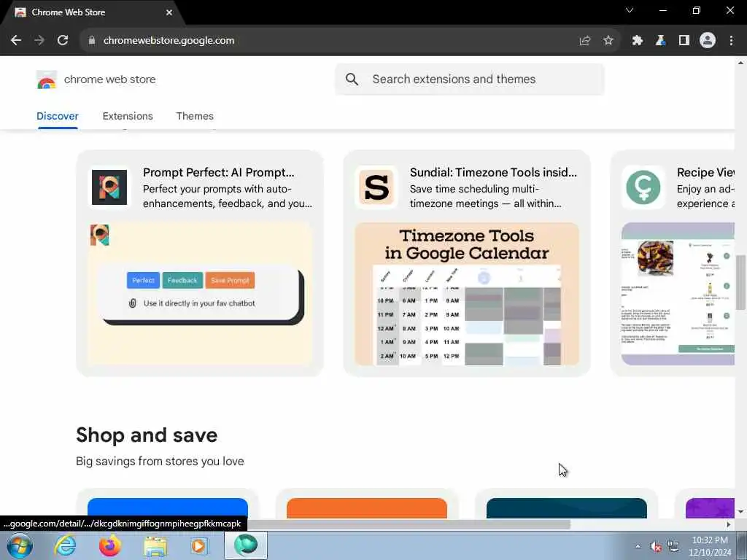Click the network tray icon
This screenshot has width=747, height=560.
click(673, 547)
